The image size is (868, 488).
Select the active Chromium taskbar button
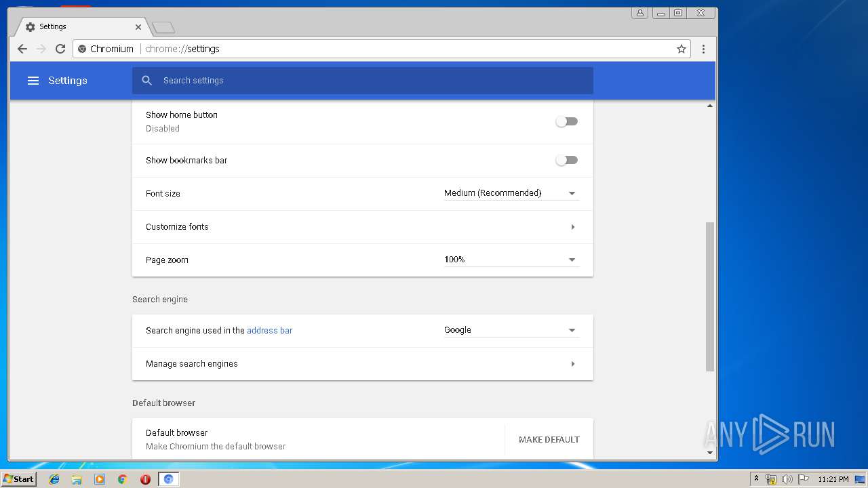(168, 479)
